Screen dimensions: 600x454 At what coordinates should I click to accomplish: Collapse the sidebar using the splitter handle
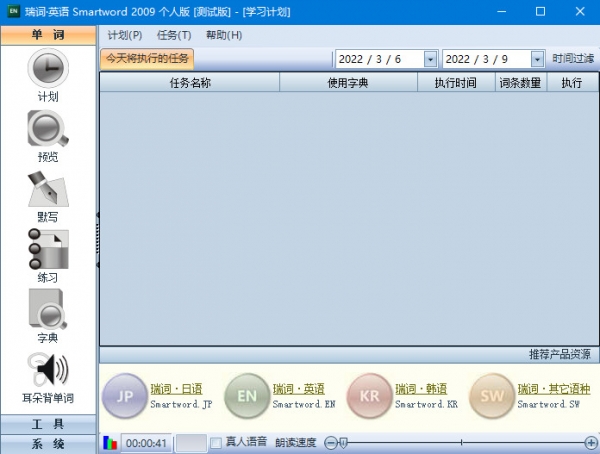click(x=98, y=240)
